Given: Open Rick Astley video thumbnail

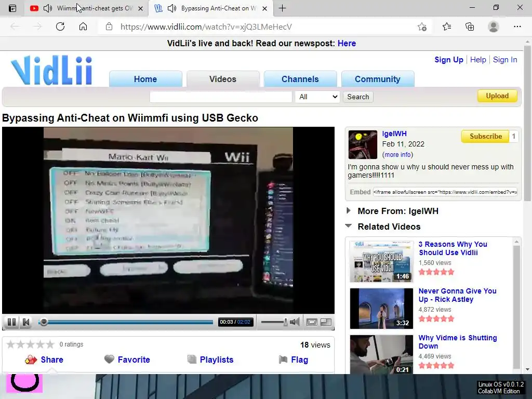Looking at the screenshot, I should 381,309.
